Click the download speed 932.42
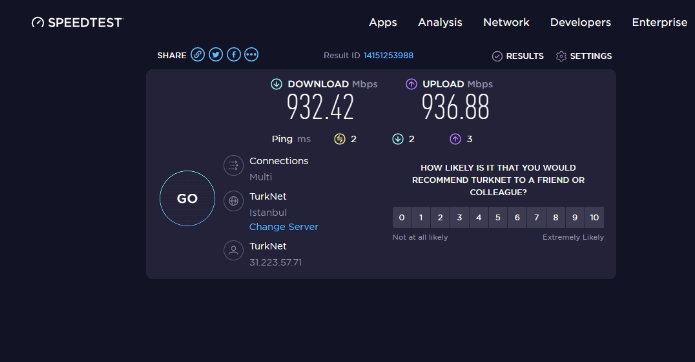The image size is (695, 362). pos(320,107)
